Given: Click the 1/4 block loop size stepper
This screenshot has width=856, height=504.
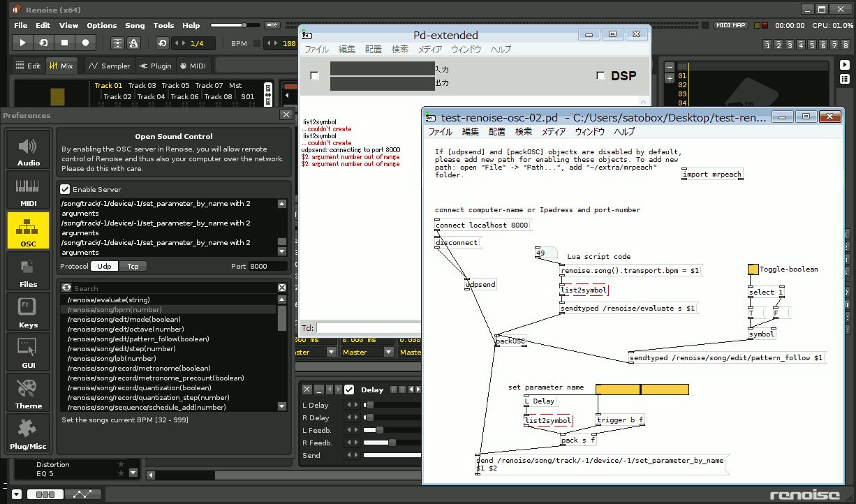Looking at the screenshot, I should pos(180,43).
